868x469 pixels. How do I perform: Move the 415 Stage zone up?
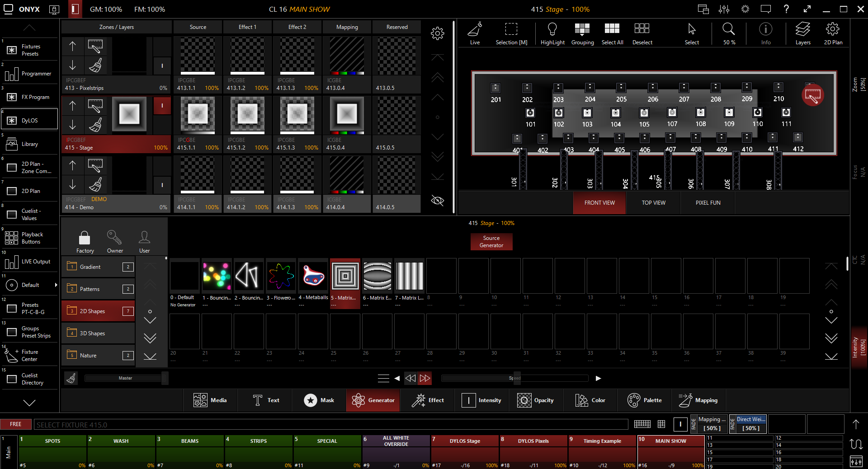point(73,105)
